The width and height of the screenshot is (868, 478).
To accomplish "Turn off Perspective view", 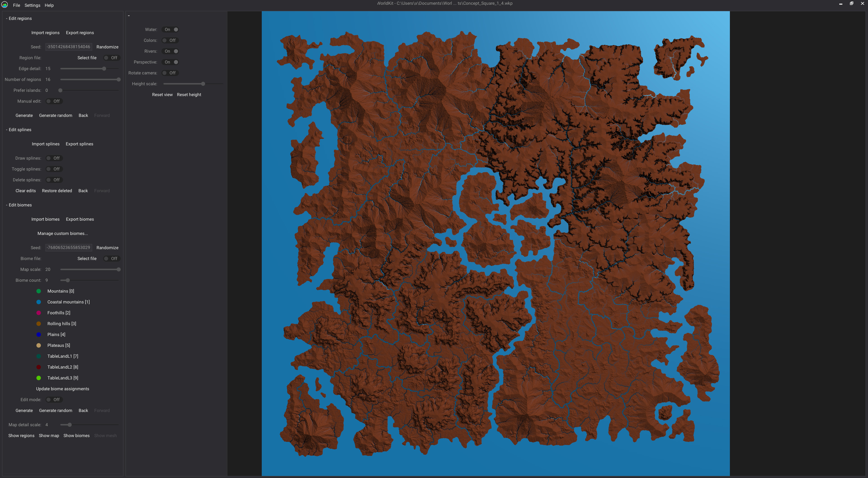I will (x=170, y=62).
